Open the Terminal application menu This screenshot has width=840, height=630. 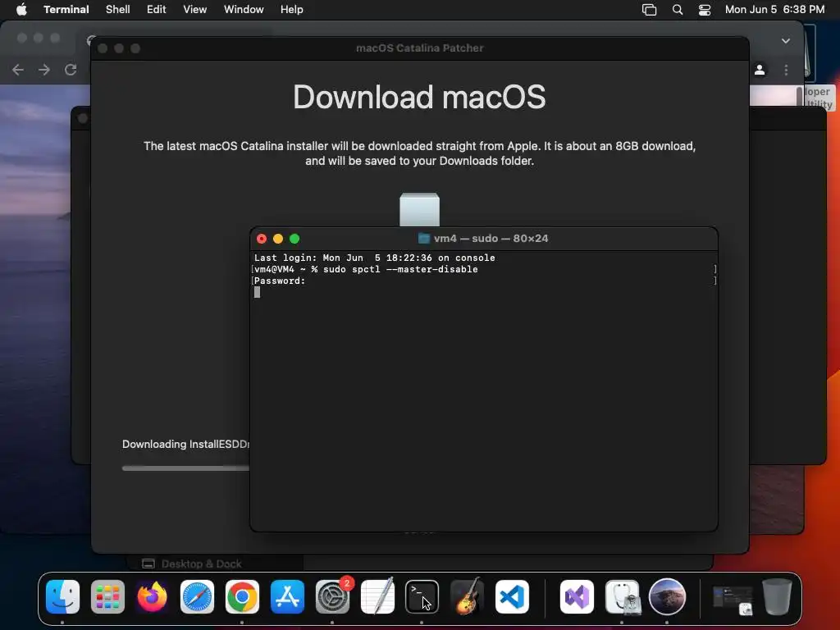[x=66, y=10]
